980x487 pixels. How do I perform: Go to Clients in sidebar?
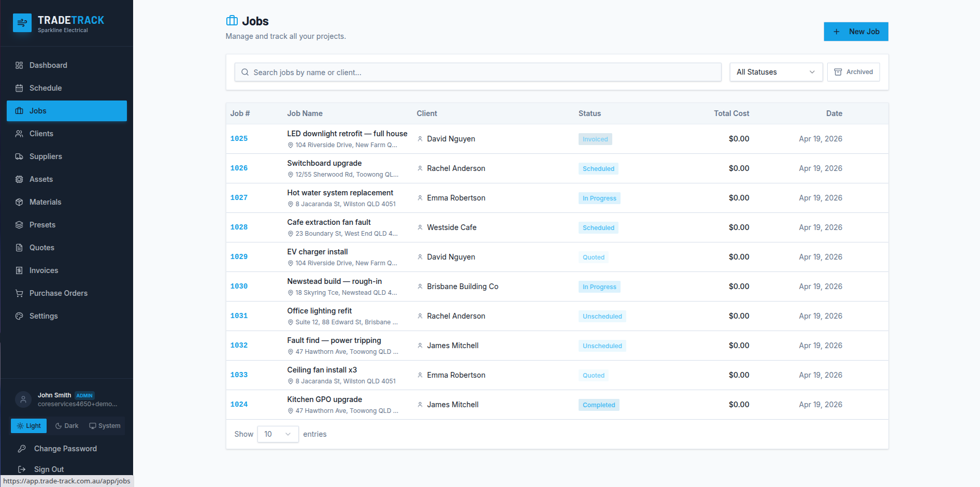coord(67,134)
